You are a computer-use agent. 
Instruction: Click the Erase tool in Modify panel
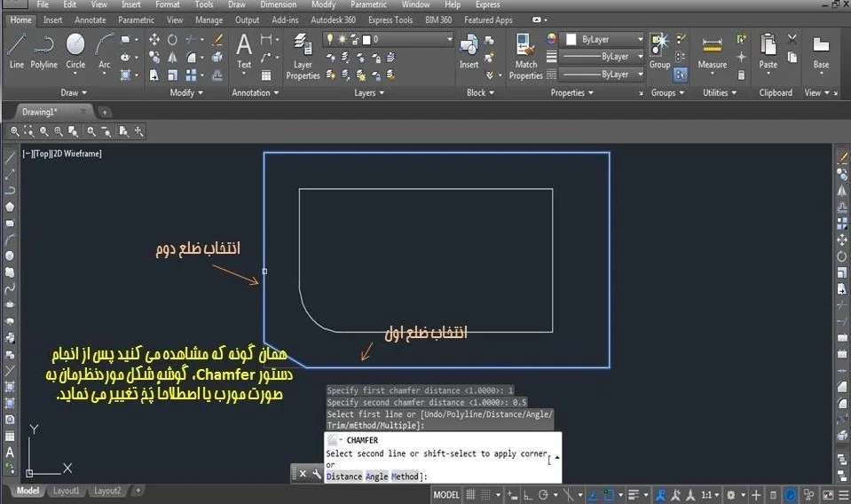pyautogui.click(x=217, y=40)
